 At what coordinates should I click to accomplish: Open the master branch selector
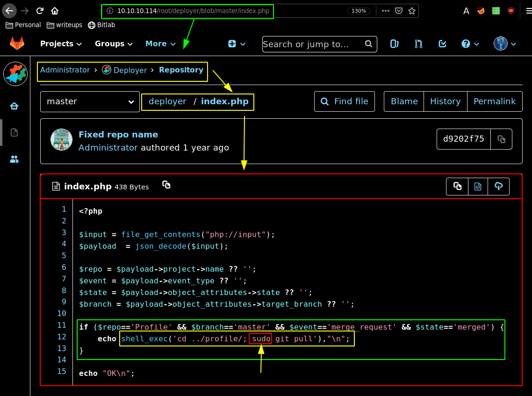click(x=90, y=101)
